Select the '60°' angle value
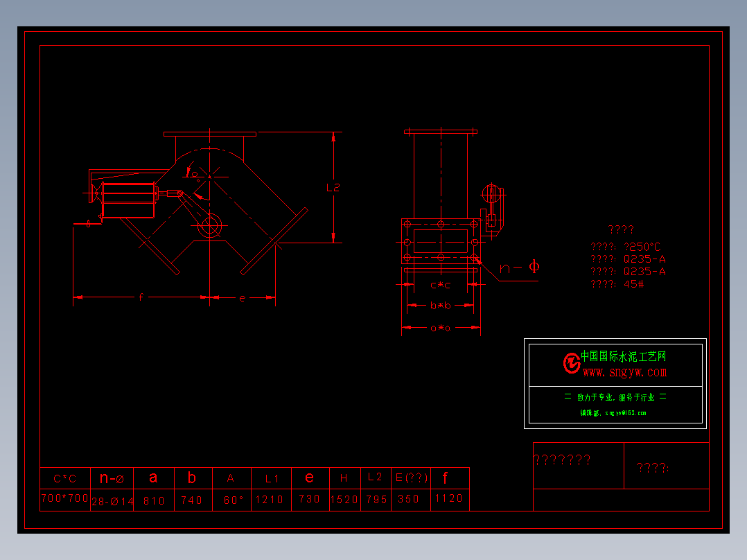This screenshot has height=560, width=747. pyautogui.click(x=234, y=500)
